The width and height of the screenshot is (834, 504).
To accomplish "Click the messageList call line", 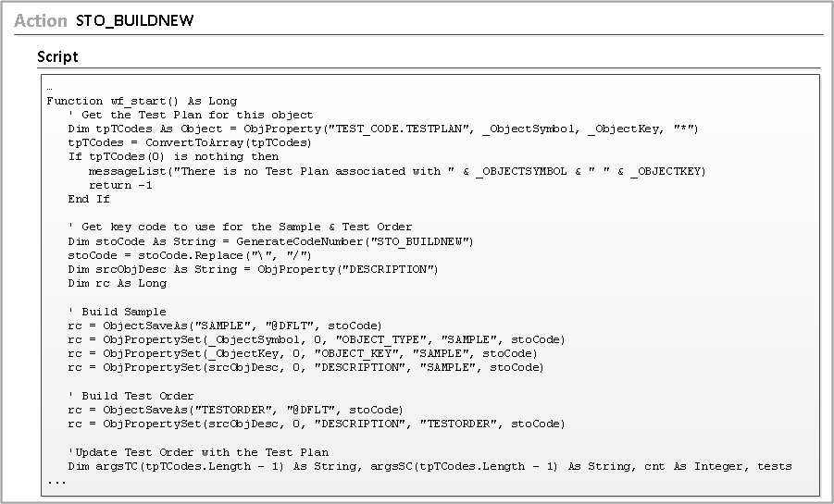I will click(x=396, y=171).
